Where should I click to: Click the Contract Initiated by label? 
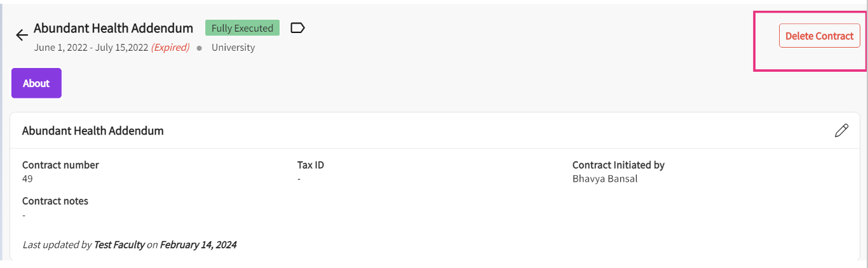click(x=618, y=165)
